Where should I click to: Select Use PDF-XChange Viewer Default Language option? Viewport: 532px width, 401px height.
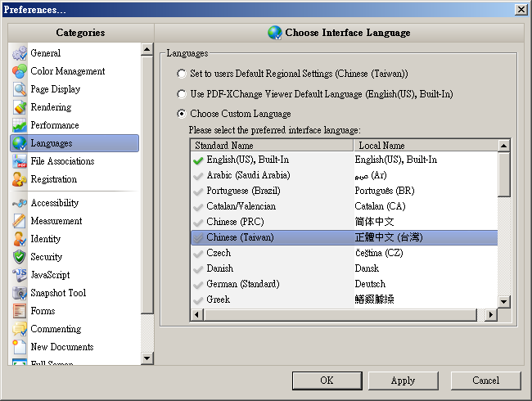coord(182,94)
